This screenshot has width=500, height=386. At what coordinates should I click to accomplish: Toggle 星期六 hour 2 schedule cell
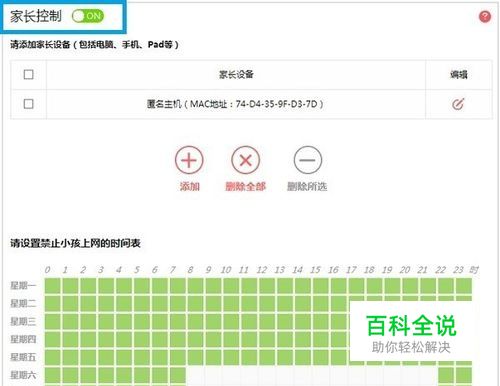pyautogui.click(x=88, y=375)
